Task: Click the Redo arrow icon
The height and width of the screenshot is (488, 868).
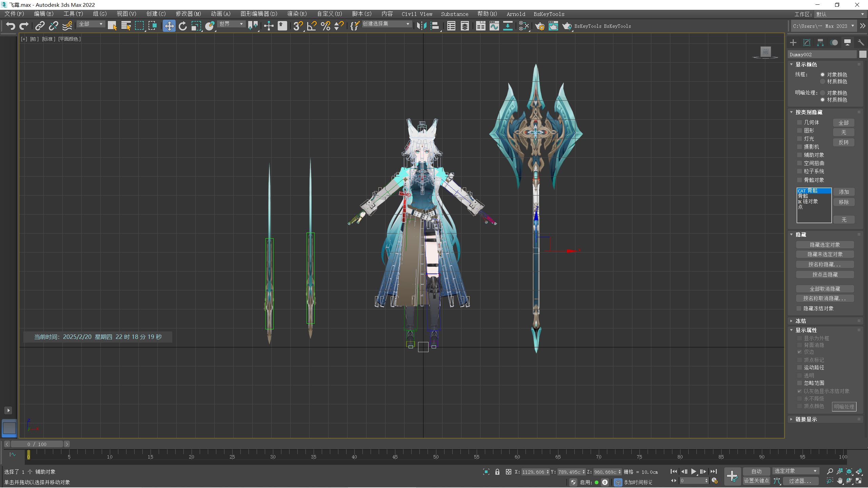Action: coord(24,26)
